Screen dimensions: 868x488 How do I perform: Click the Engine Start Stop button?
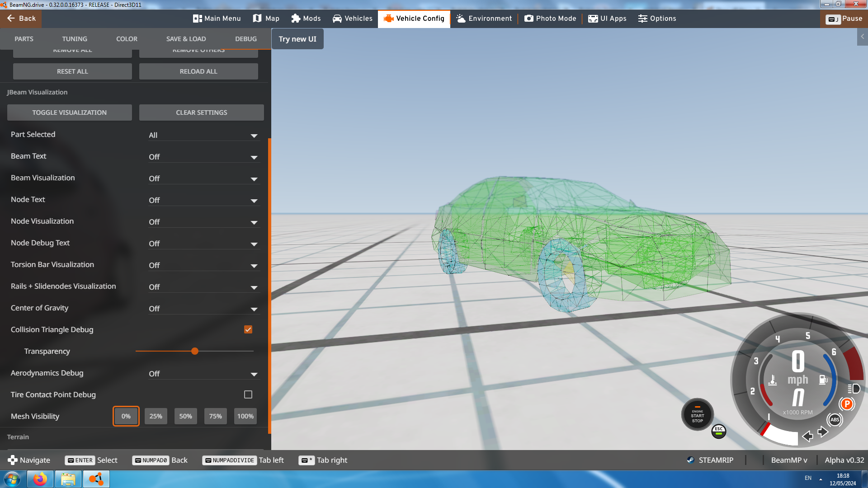point(697,415)
